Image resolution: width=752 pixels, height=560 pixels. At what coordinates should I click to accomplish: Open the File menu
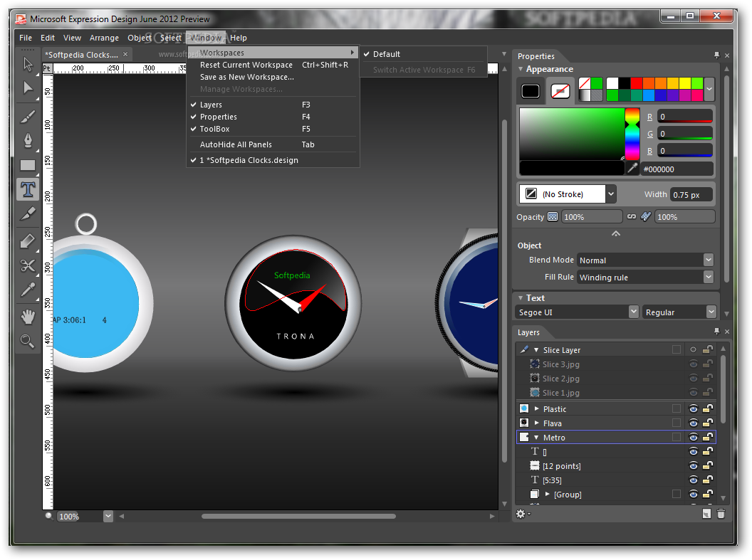pos(26,38)
